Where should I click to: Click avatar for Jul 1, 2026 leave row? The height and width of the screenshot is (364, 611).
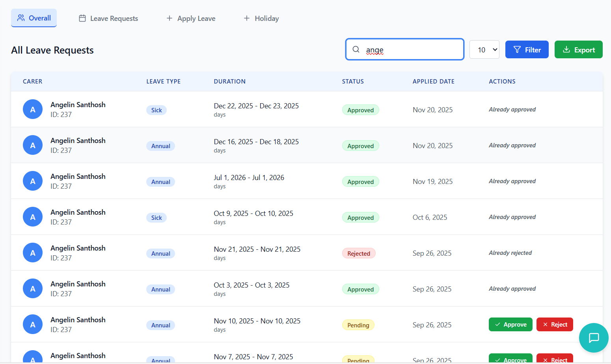[x=33, y=181]
